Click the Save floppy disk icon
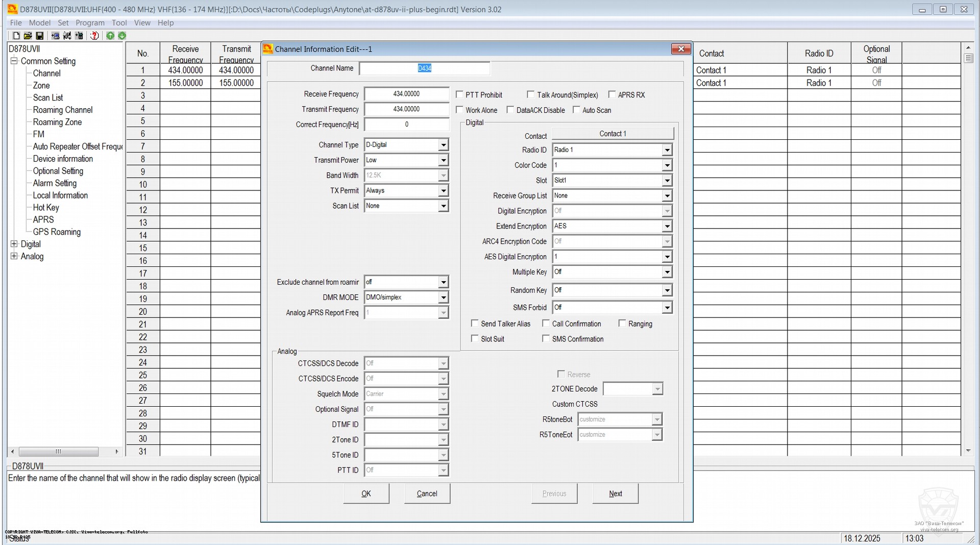This screenshot has height=545, width=980. (x=39, y=36)
